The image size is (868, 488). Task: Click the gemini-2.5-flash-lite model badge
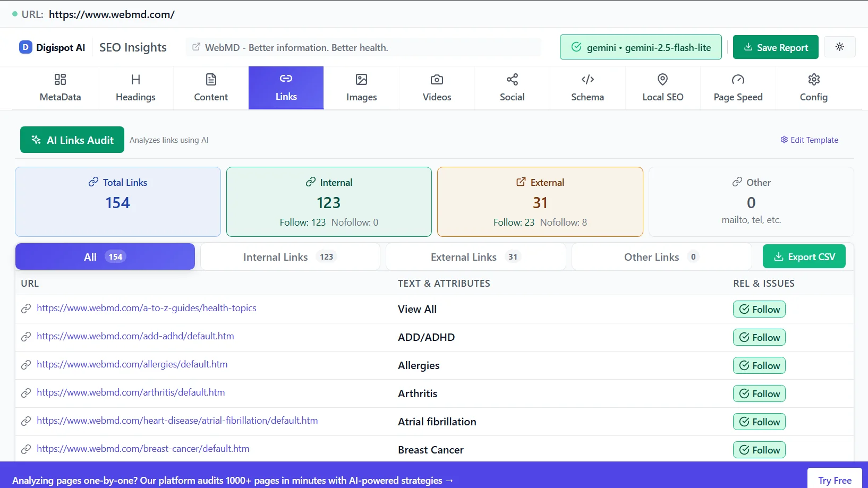click(641, 47)
